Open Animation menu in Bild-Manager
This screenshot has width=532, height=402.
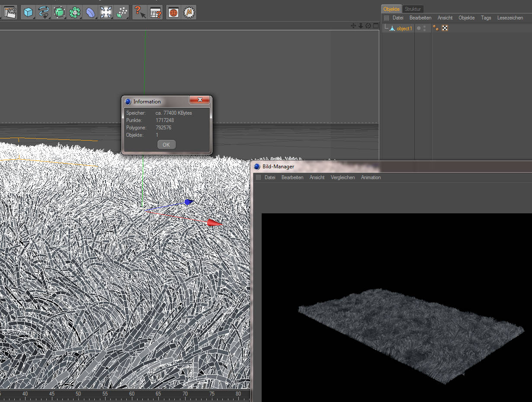click(371, 177)
